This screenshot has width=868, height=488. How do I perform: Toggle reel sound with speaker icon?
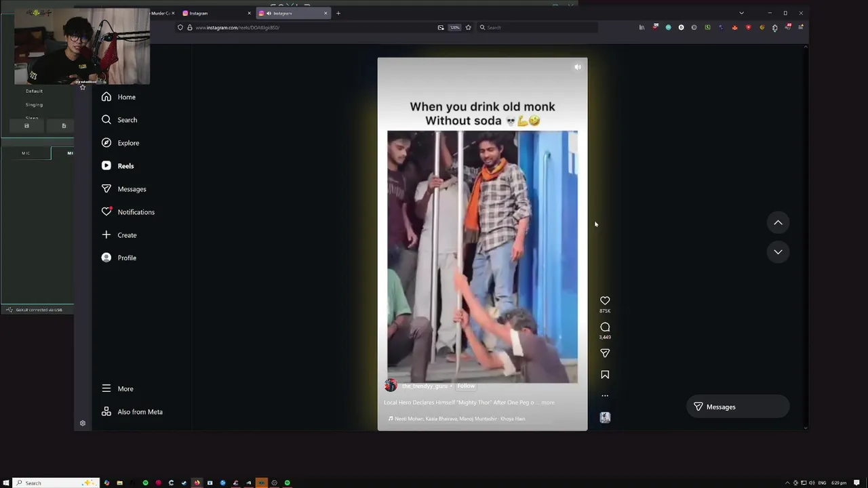click(577, 67)
